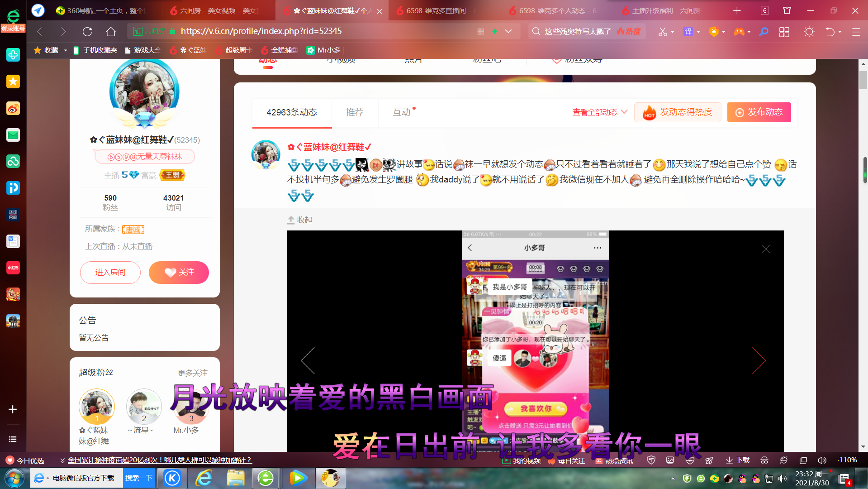The height and width of the screenshot is (489, 868).
Task: Open the gamepad games icon
Action: click(739, 32)
